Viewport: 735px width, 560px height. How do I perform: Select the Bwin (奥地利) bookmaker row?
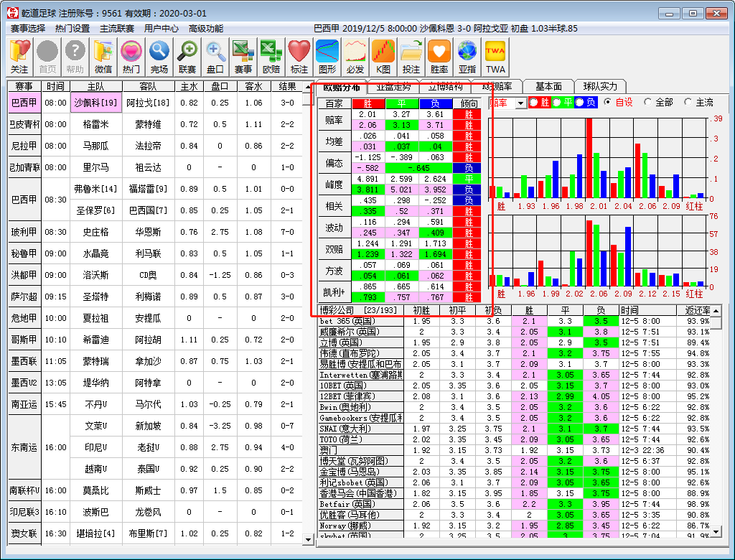pyautogui.click(x=515, y=407)
